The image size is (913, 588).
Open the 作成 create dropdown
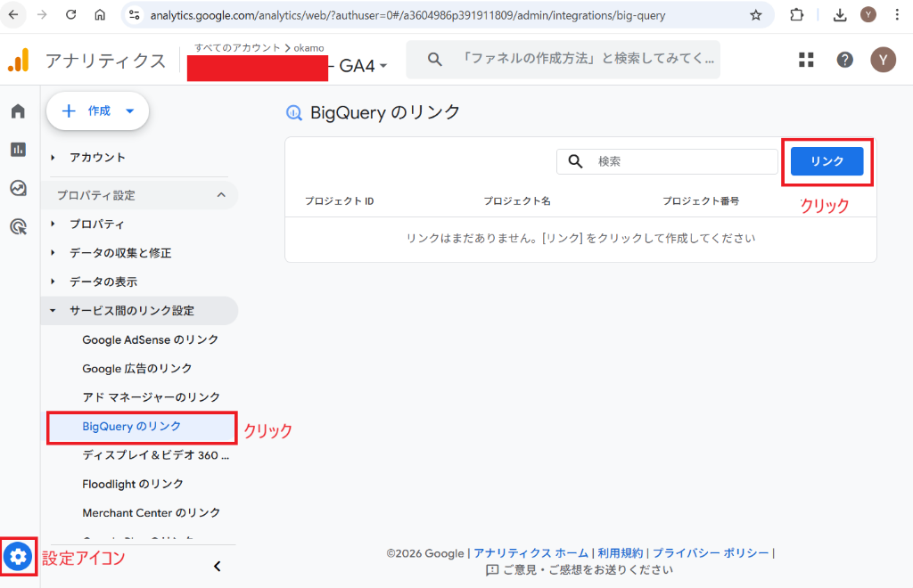coord(98,111)
